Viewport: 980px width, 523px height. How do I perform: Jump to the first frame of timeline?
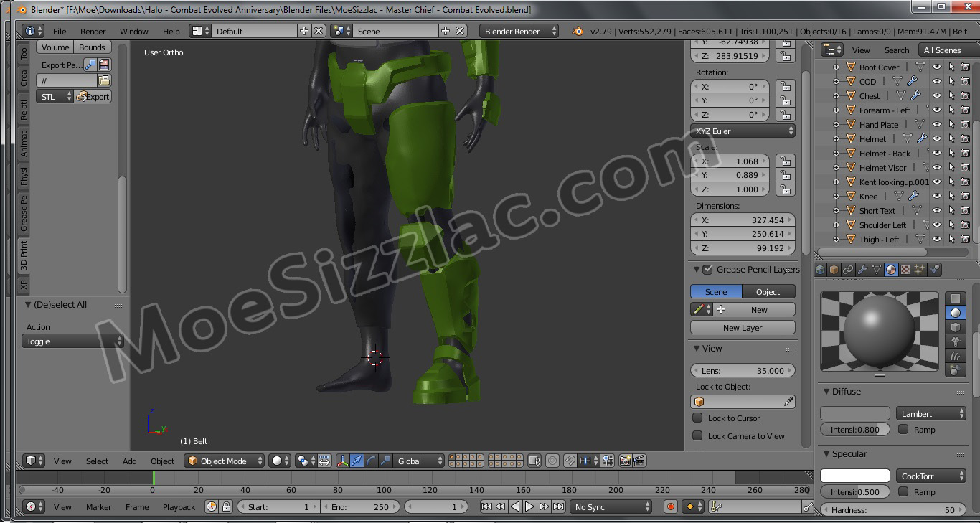click(x=486, y=506)
